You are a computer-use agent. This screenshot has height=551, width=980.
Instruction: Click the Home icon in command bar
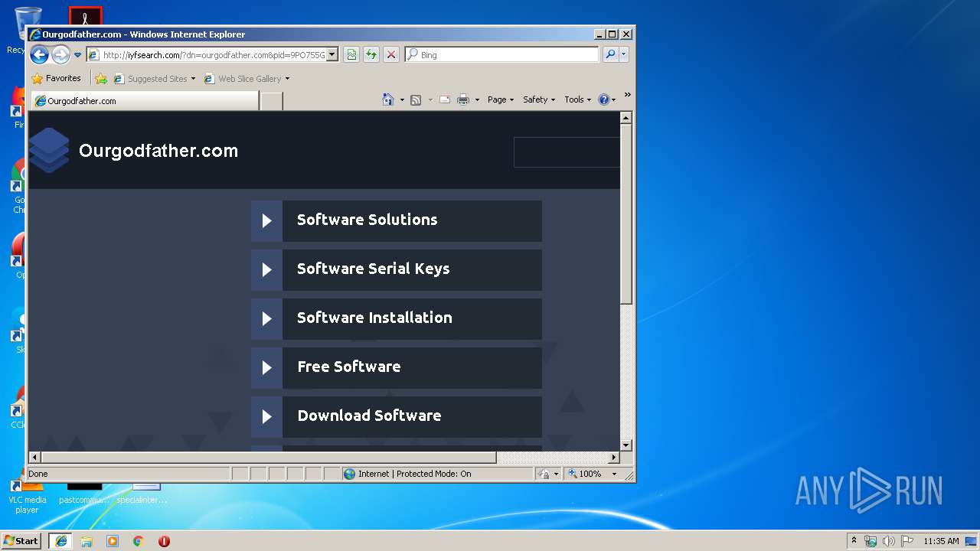[x=388, y=99]
